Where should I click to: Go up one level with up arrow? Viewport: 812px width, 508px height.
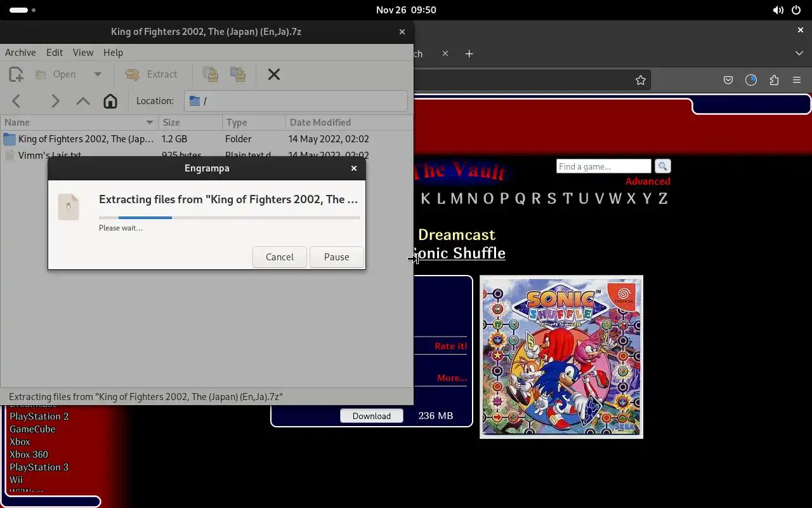coord(83,101)
